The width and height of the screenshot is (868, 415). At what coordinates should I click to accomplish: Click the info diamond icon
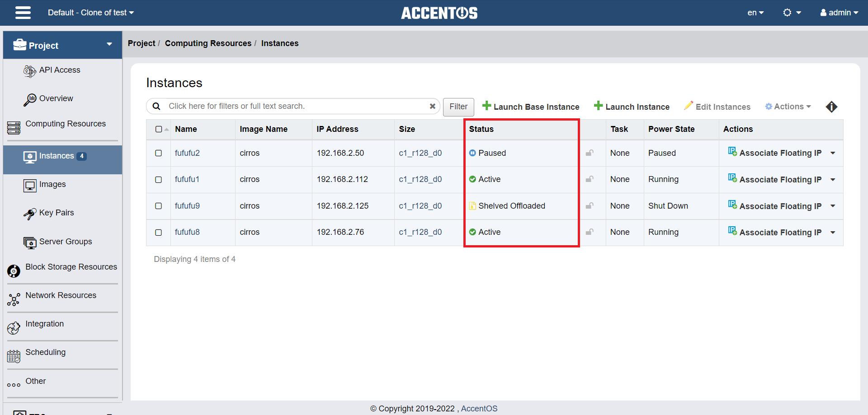click(x=831, y=107)
